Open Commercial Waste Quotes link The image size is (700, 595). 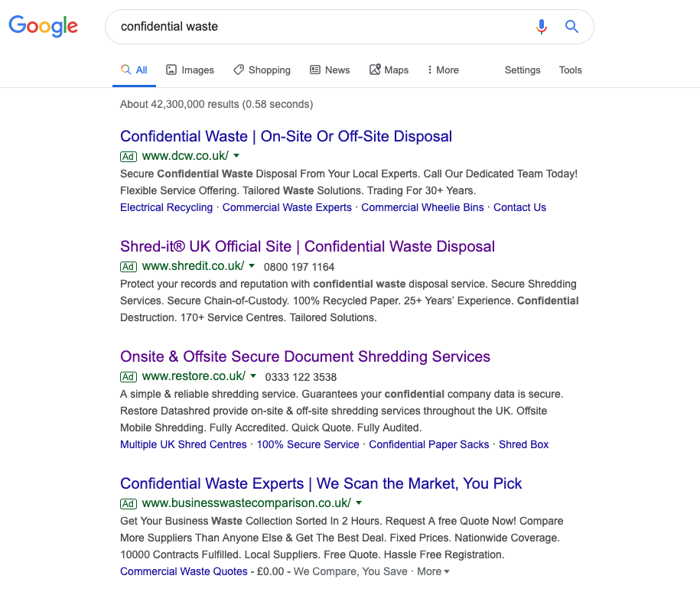click(x=184, y=572)
